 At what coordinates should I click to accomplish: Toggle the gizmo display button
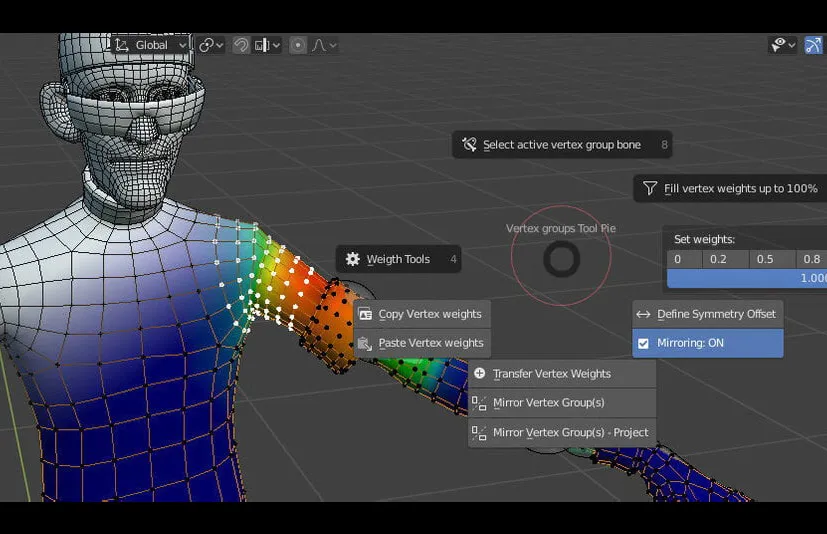pos(813,45)
